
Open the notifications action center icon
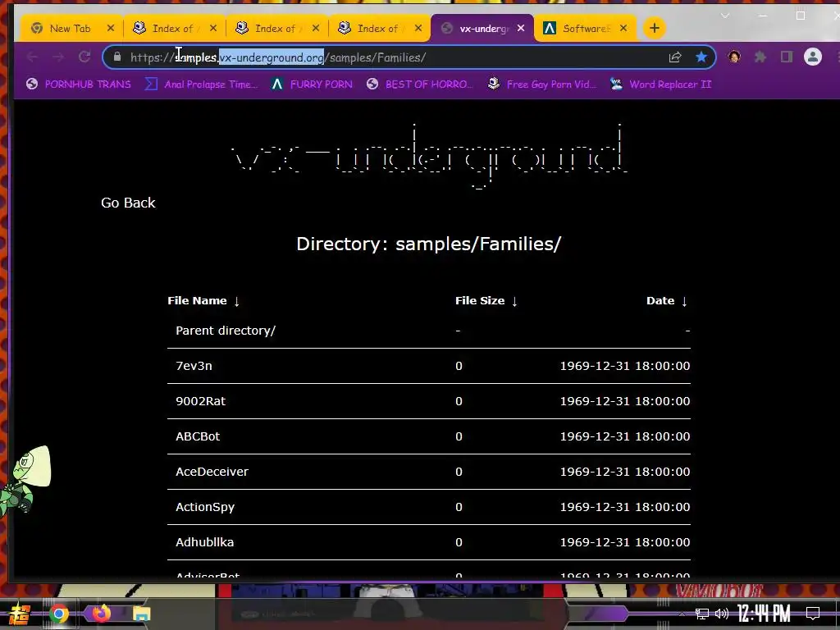(813, 614)
